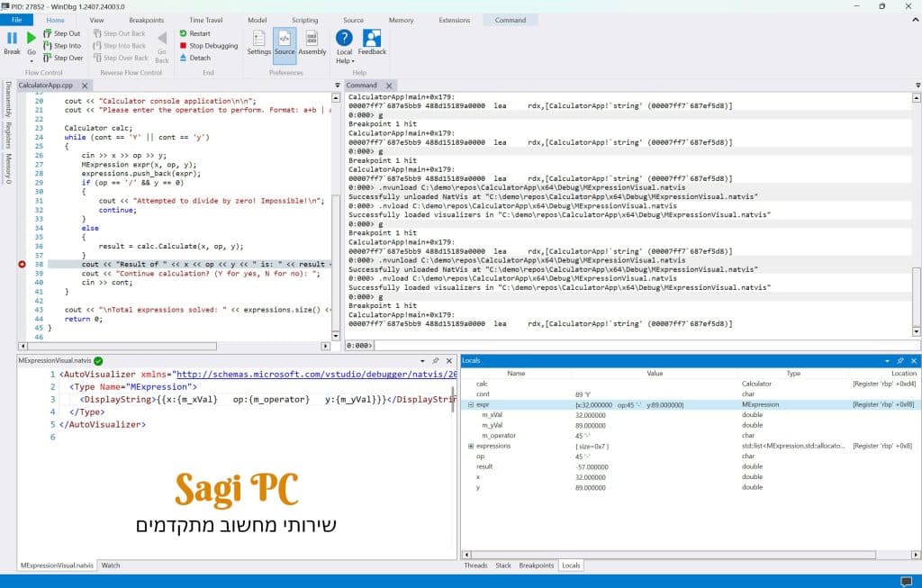The width and height of the screenshot is (922, 588).
Task: Open the Watch tab at the bottom
Action: [x=110, y=565]
